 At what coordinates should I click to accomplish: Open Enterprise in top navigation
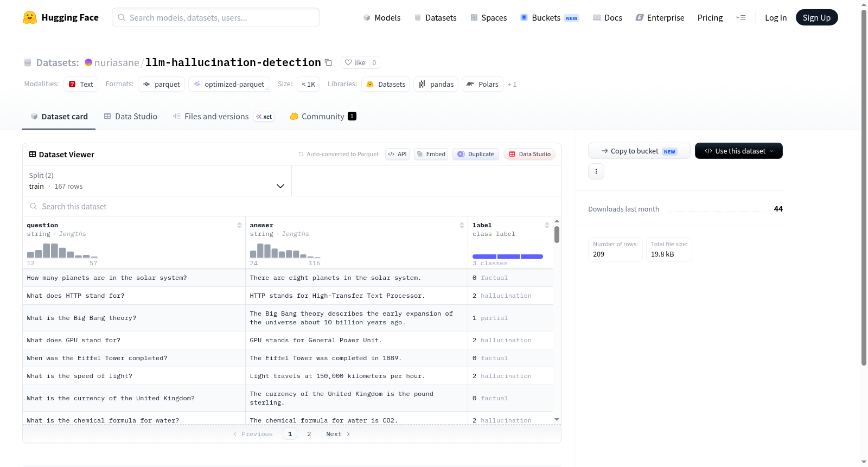[660, 17]
